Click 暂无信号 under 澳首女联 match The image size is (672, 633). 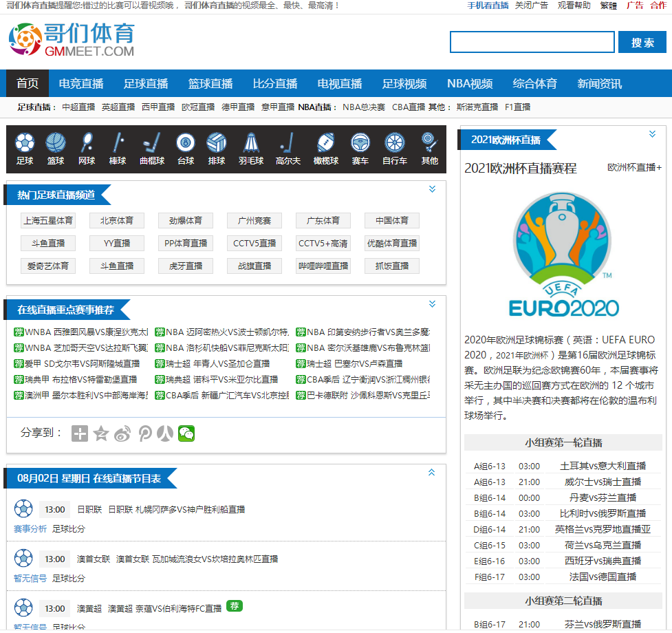pos(30,579)
